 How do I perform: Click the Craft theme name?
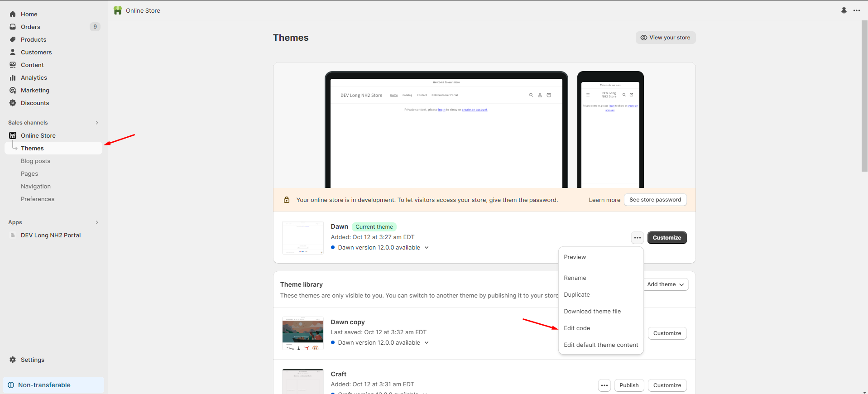[x=339, y=374]
